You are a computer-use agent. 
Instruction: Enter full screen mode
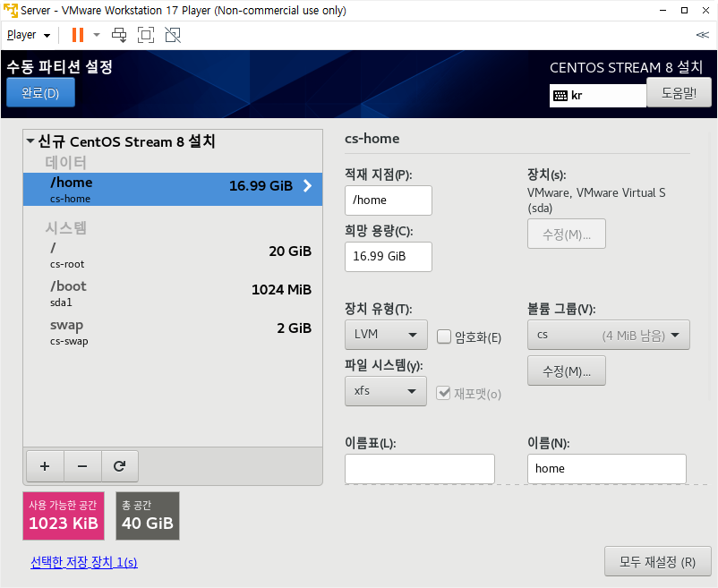(x=146, y=35)
